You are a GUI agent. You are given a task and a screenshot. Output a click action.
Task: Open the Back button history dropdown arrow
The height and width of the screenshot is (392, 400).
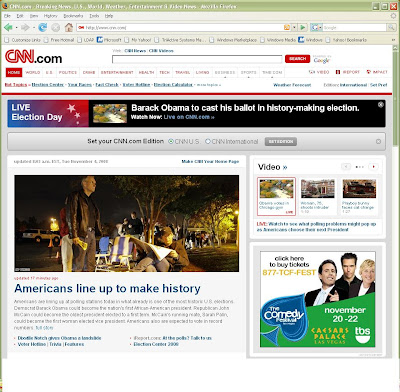16,28
